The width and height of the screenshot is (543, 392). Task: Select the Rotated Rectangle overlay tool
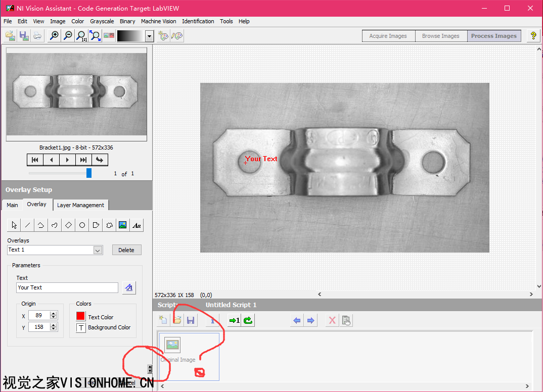68,225
